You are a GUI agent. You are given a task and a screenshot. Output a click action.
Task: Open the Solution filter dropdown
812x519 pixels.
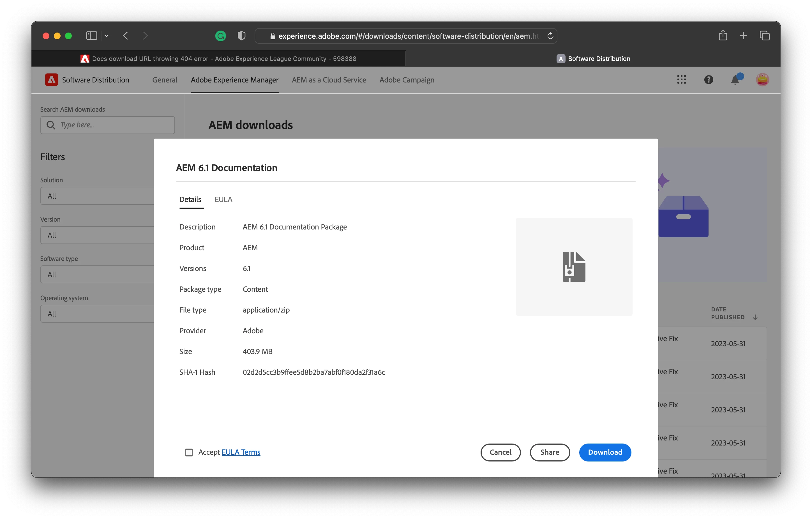click(x=97, y=196)
